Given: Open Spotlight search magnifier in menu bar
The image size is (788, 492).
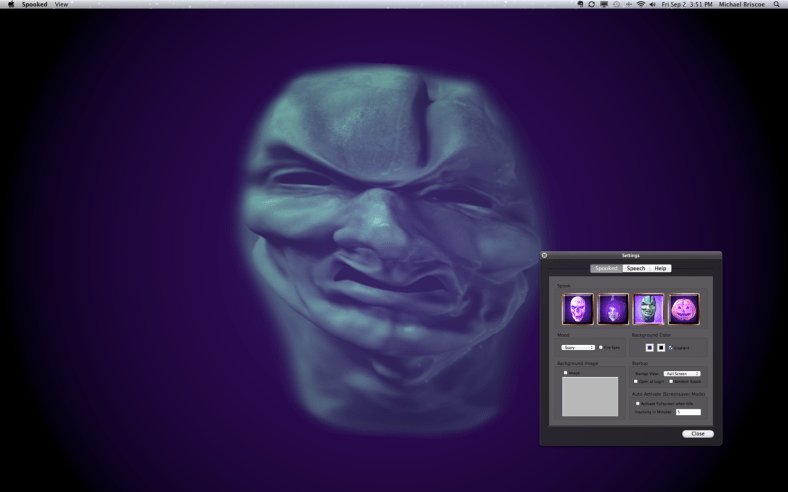Looking at the screenshot, I should point(776,4).
